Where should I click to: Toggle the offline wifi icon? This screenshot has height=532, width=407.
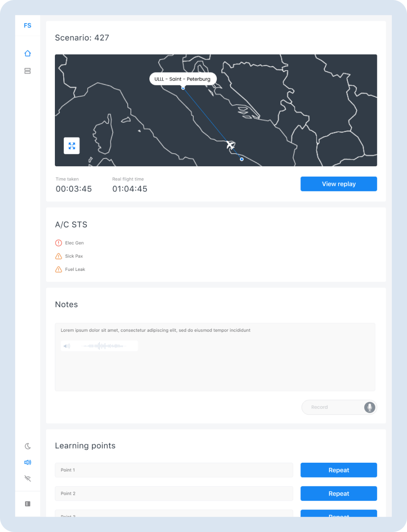pyautogui.click(x=28, y=478)
